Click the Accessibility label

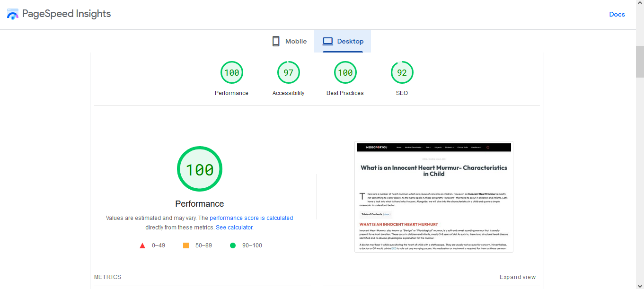click(289, 93)
